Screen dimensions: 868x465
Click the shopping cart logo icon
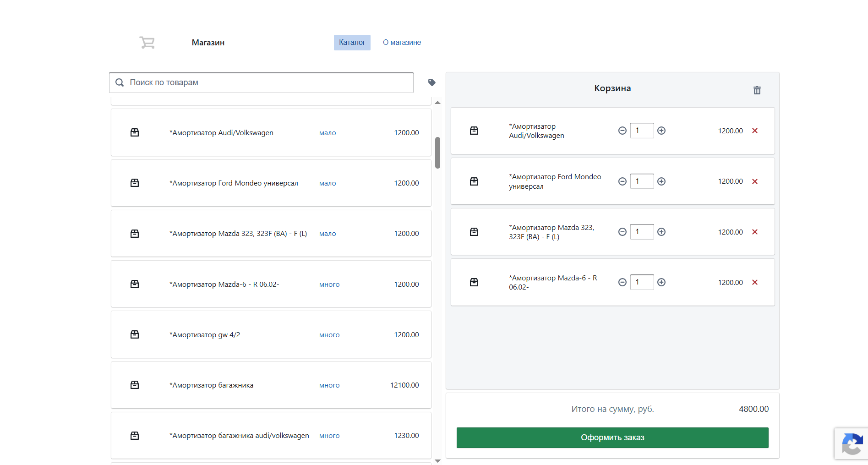point(147,43)
